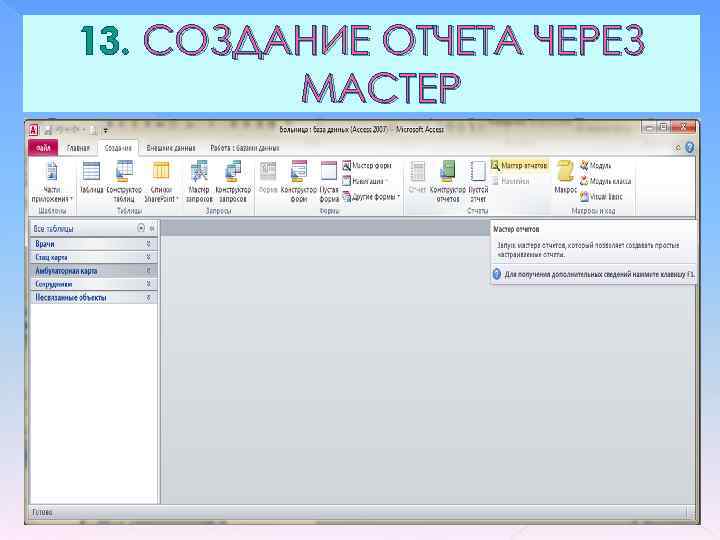This screenshot has width=720, height=540.
Task: Click the Наклейки button
Action: pos(510,181)
